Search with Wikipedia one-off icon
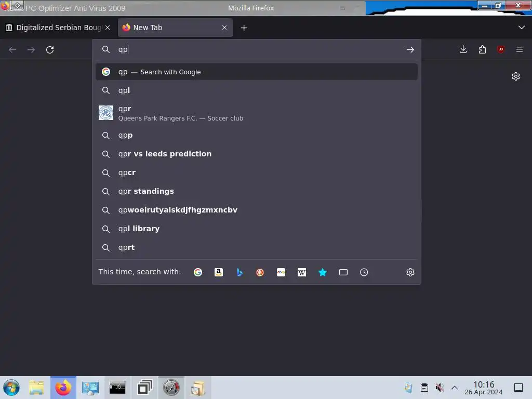This screenshot has width=532, height=399. (x=302, y=272)
